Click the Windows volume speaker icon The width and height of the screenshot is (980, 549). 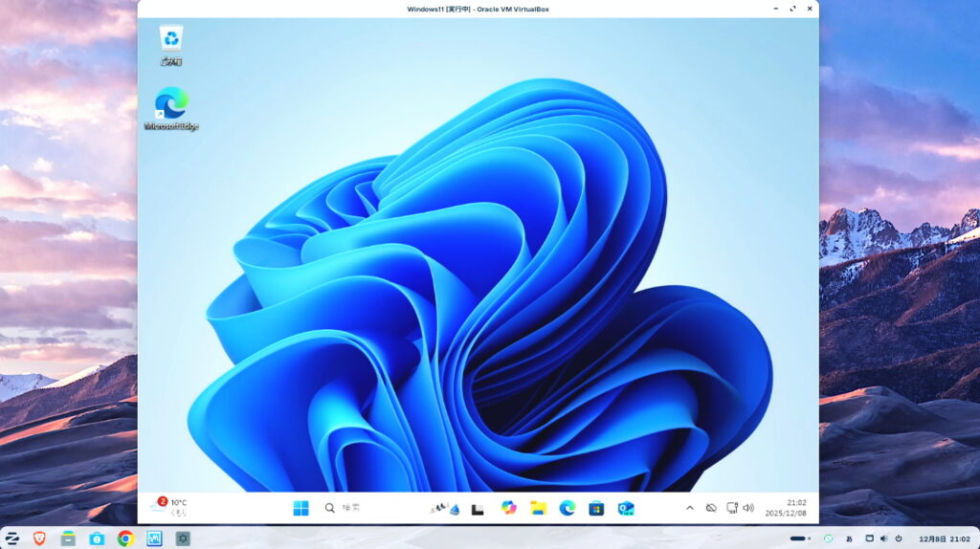click(748, 508)
